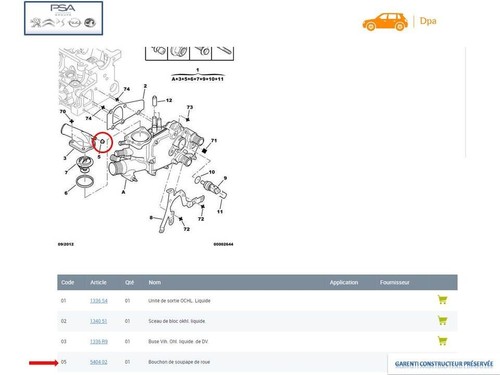
Task: Open article link 5404.02
Action: click(x=99, y=362)
